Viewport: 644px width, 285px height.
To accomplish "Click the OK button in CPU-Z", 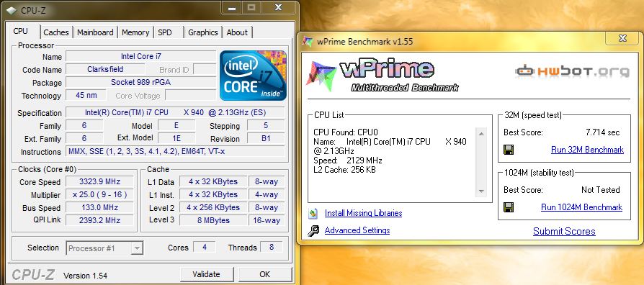I will click(265, 274).
